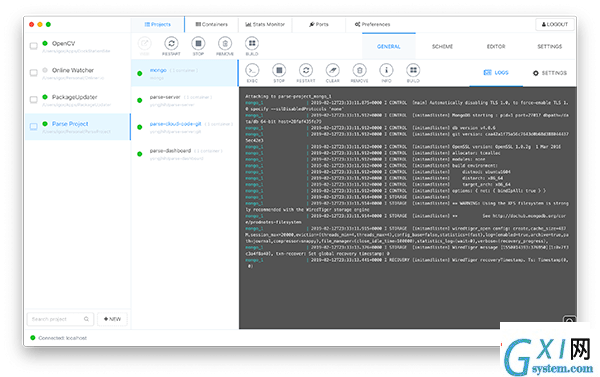This screenshot has height=377, width=600.
Task: Click the 'Attaching to parse-project_mongo_1' log line
Action: (288, 96)
